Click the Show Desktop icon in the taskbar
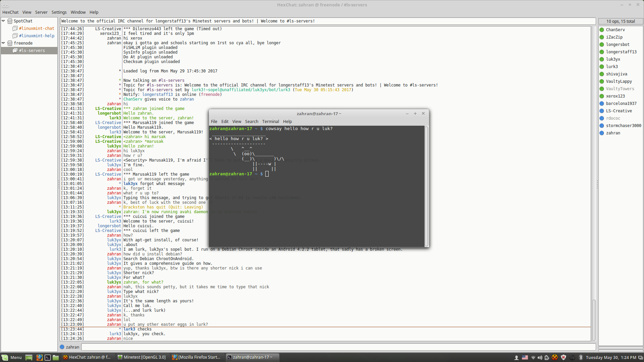This screenshot has width=644, height=362. pyautogui.click(x=29, y=357)
